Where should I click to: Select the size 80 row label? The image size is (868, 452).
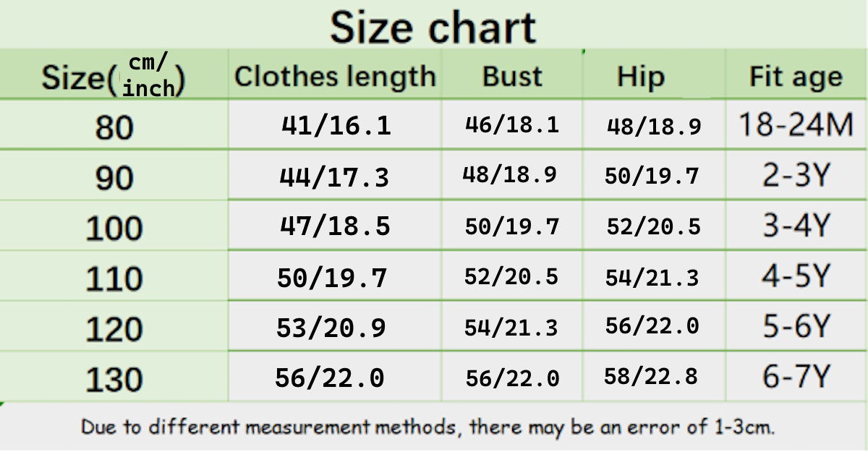pyautogui.click(x=114, y=127)
